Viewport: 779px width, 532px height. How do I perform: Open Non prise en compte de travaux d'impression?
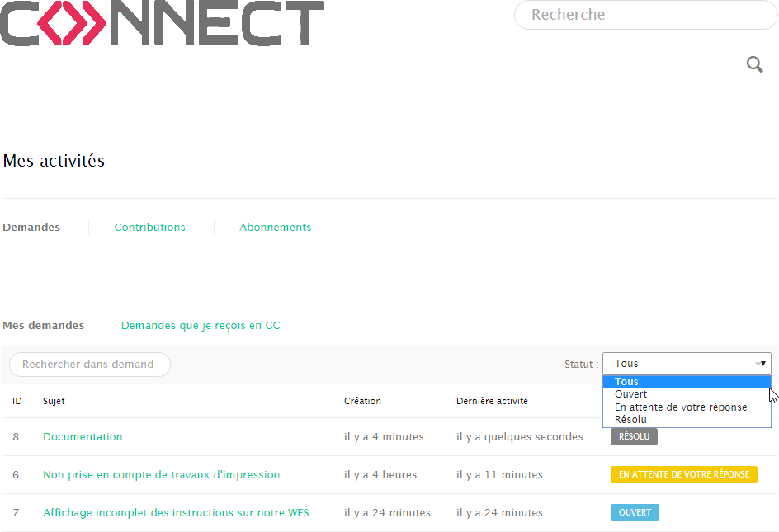pos(161,475)
